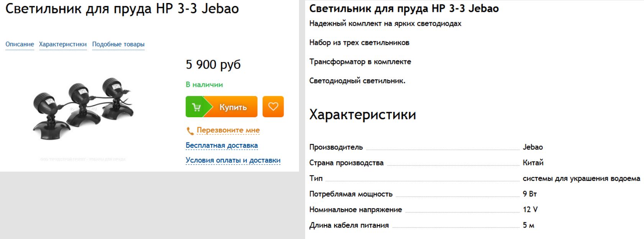644x239 pixels.
Task: Click the phone icon next to Перезвоните мне
Action: 190,131
